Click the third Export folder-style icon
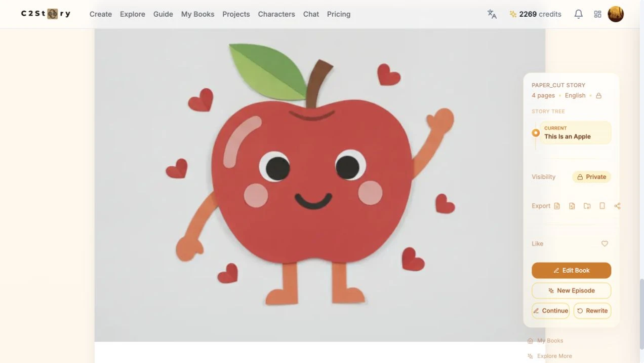Image resolution: width=644 pixels, height=363 pixels. (587, 206)
